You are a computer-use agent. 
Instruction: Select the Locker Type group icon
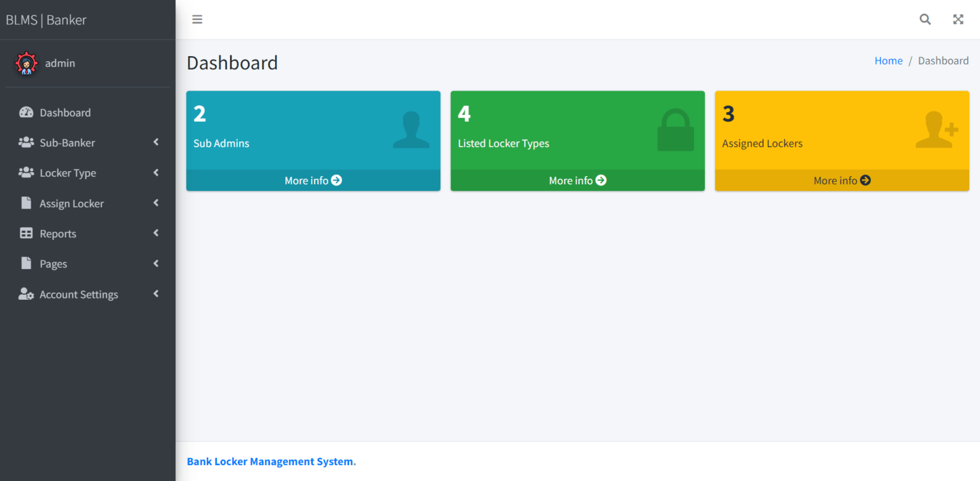pos(26,173)
